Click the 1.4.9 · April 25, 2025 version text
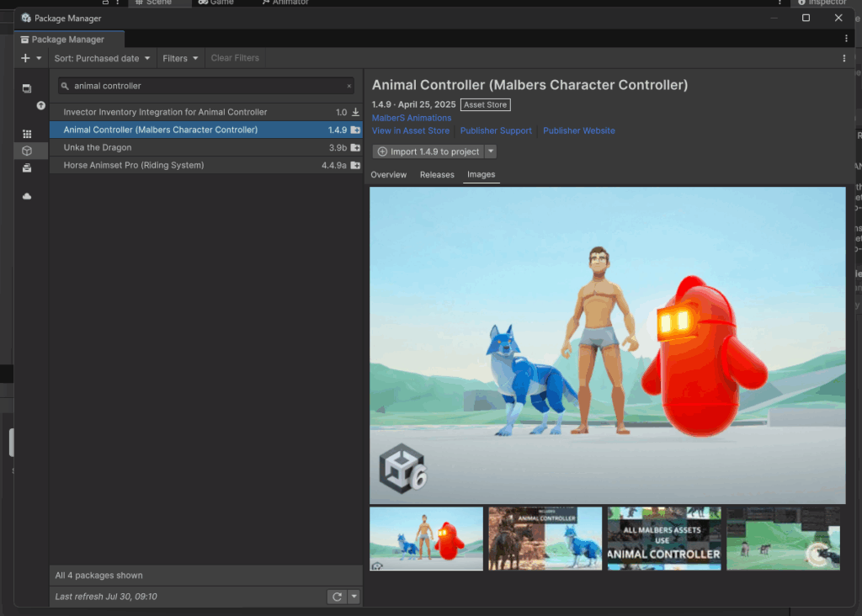 click(413, 104)
